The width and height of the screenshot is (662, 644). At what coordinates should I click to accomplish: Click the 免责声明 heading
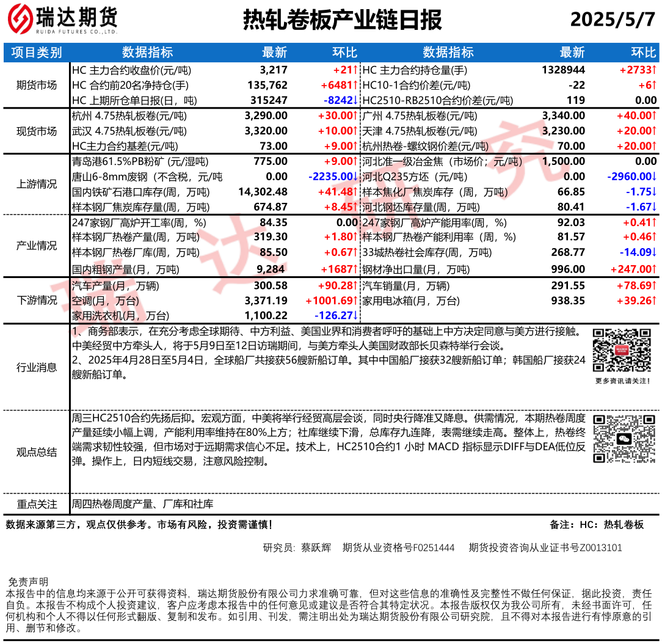27,581
